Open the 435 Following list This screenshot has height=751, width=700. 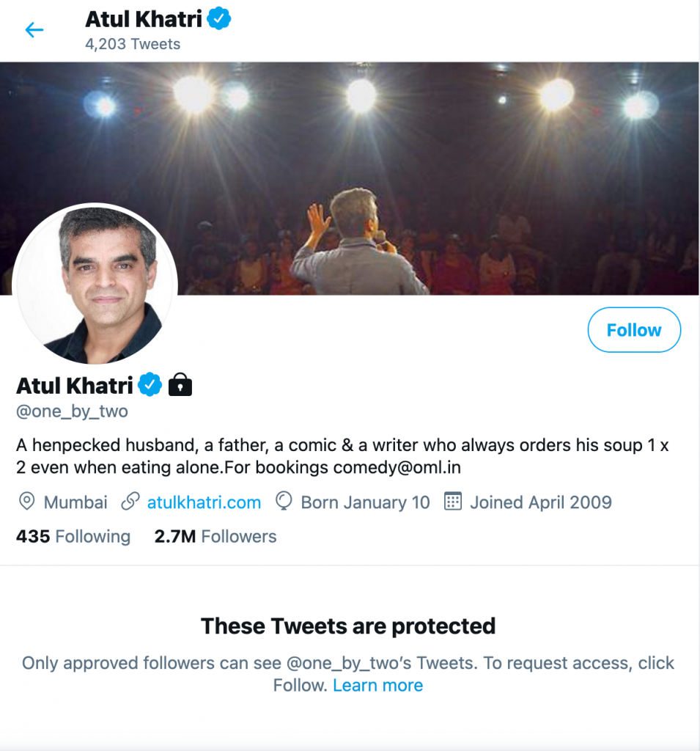tap(73, 537)
